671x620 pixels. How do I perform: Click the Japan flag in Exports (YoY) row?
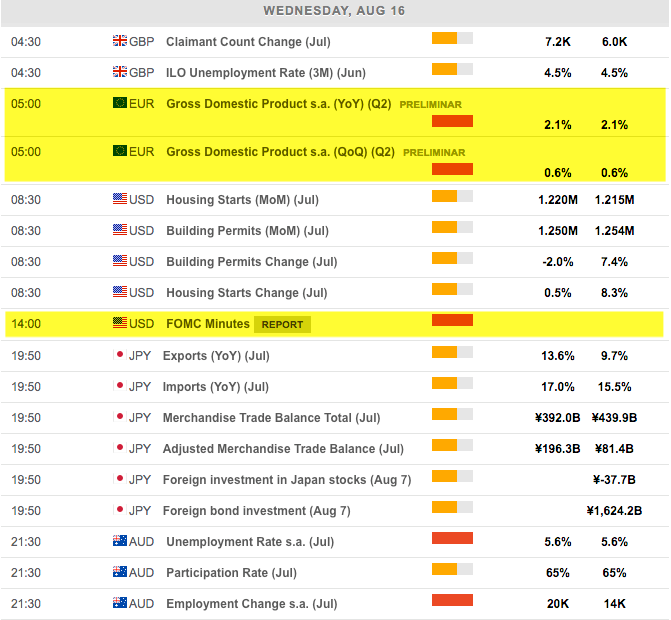pos(120,355)
